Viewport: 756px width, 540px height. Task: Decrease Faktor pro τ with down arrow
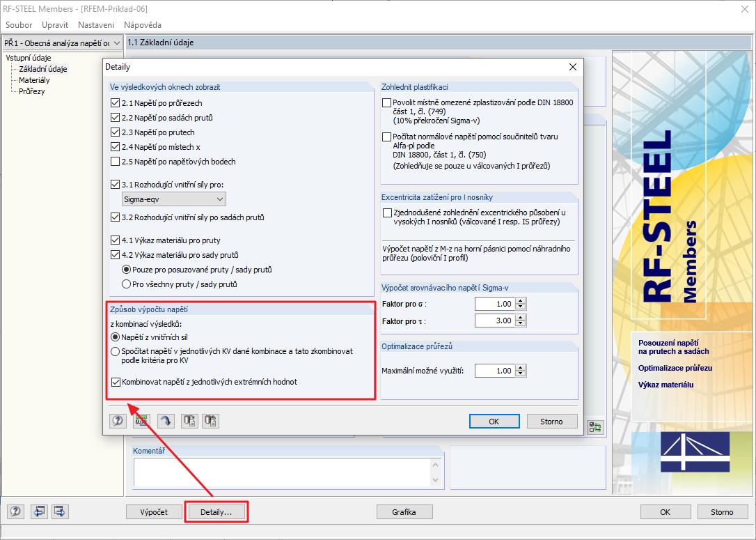point(521,324)
